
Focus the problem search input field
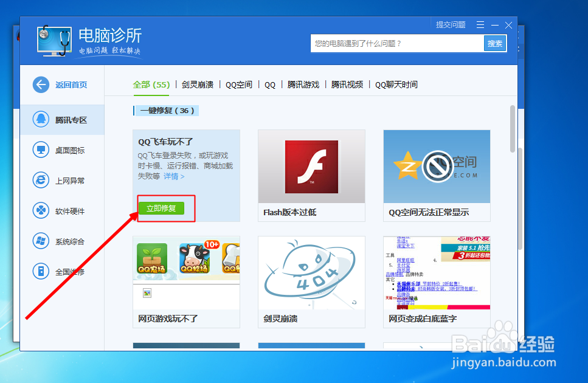click(397, 44)
